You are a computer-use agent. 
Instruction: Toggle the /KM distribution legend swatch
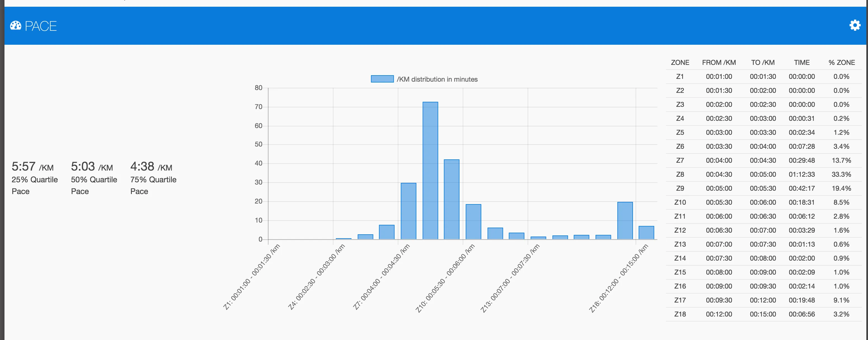point(382,79)
